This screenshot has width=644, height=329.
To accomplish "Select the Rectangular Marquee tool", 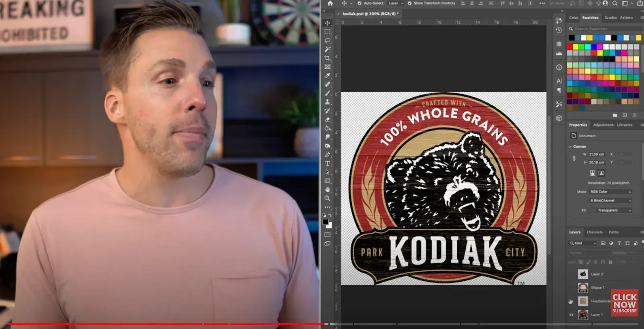I will [327, 31].
